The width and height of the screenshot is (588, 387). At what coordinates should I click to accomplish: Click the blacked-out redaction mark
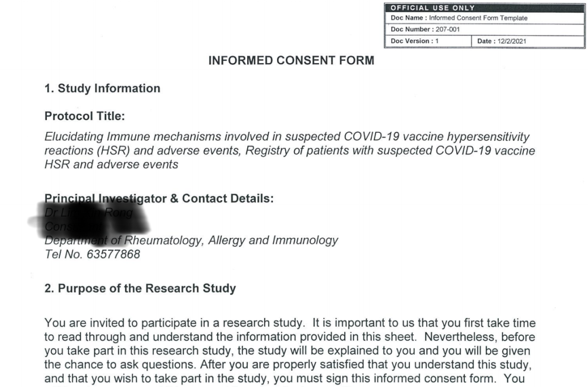(x=90, y=220)
